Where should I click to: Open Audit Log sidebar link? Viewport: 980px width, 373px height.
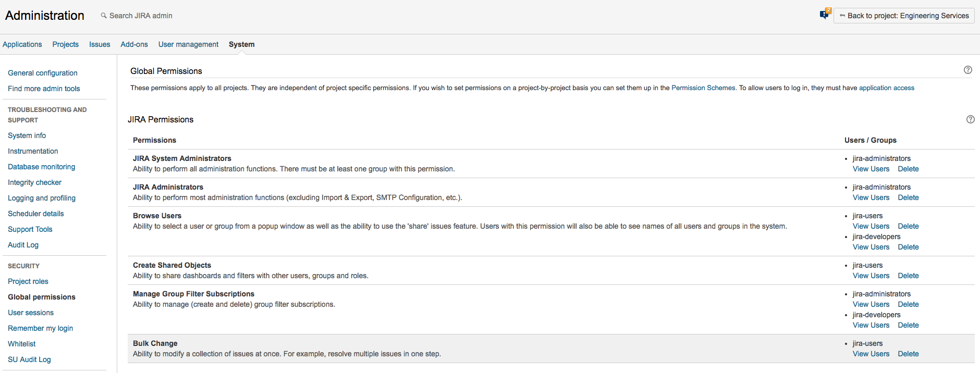[x=23, y=245]
